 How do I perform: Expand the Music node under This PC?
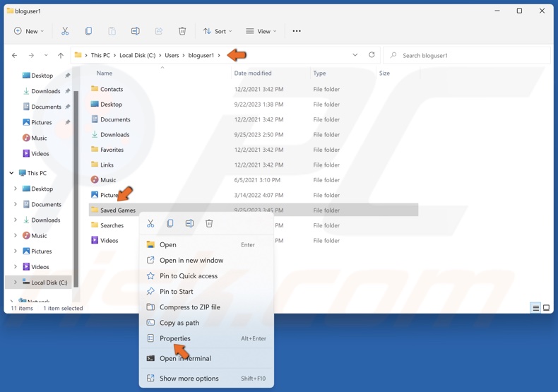(x=16, y=235)
